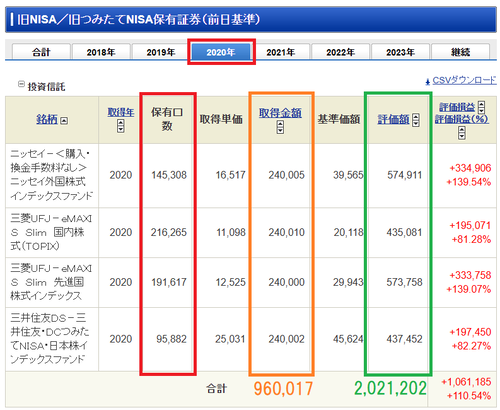Viewport: 500px width, 410px height.
Task: Select the eMAXIS Slim 先進国株式インデックス fund name
Action: (51, 282)
